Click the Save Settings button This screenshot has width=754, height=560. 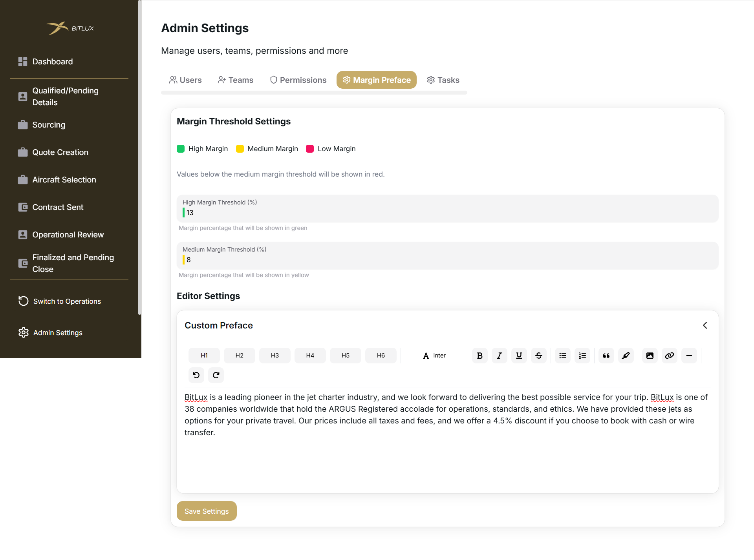207,511
